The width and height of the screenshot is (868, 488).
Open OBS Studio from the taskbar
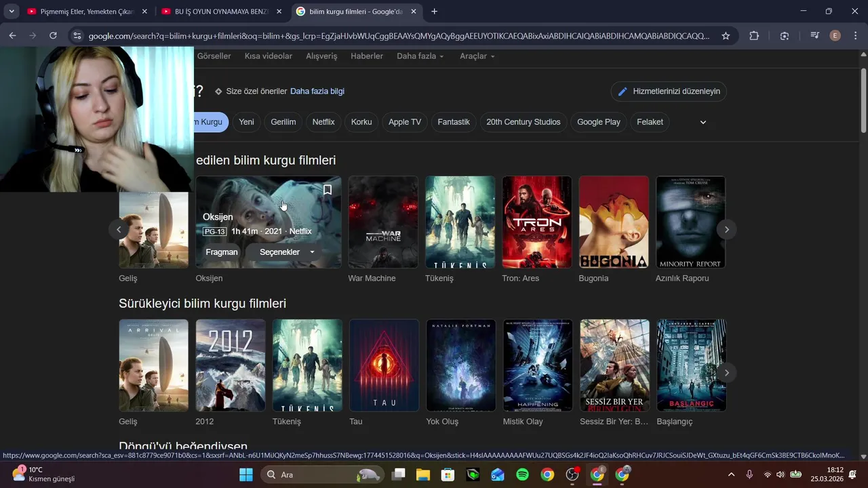click(572, 474)
